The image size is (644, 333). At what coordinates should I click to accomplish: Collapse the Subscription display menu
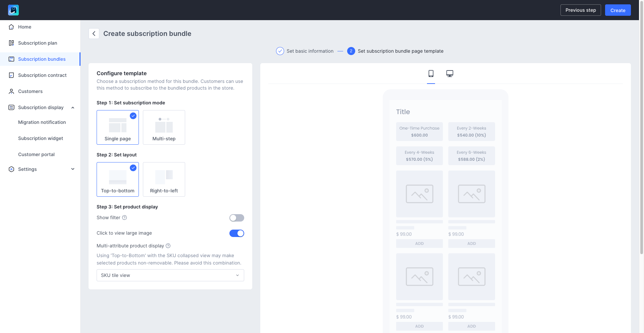(73, 107)
